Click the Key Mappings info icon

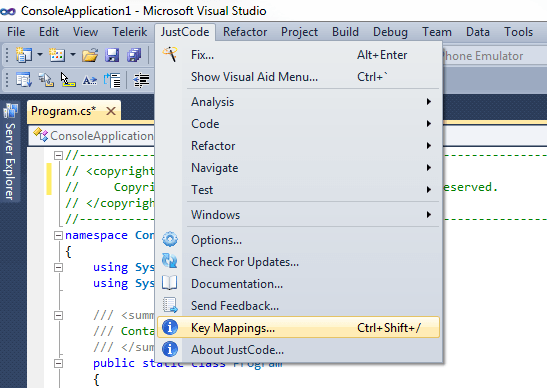170,327
